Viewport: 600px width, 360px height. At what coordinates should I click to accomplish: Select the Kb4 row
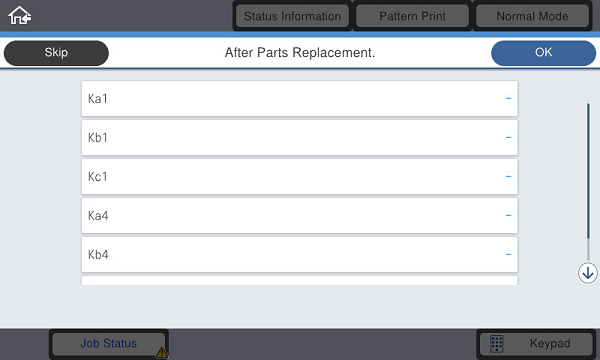[300, 255]
